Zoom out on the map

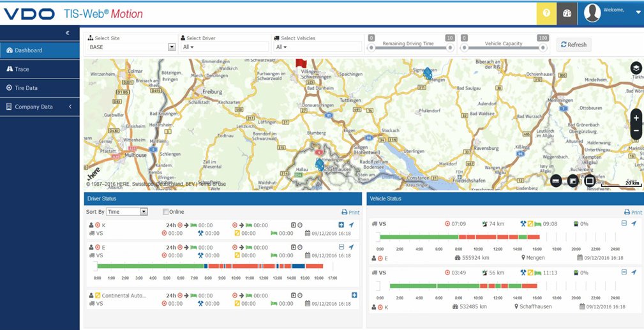click(x=636, y=131)
